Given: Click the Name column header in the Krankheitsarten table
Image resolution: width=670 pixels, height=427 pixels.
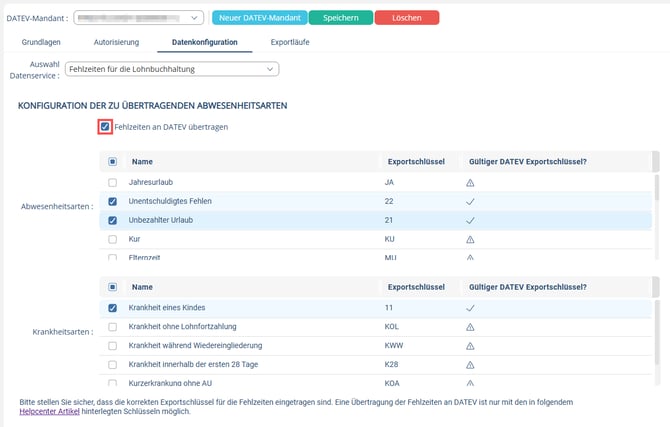Looking at the screenshot, I should (142, 287).
